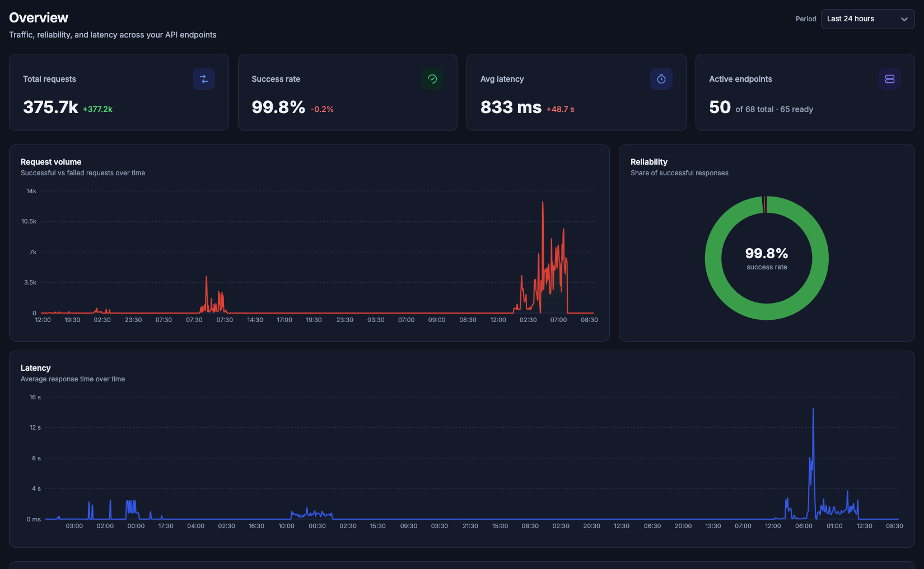Viewport: 924px width, 569px height.
Task: Click the Reliability panel title
Action: tap(649, 162)
